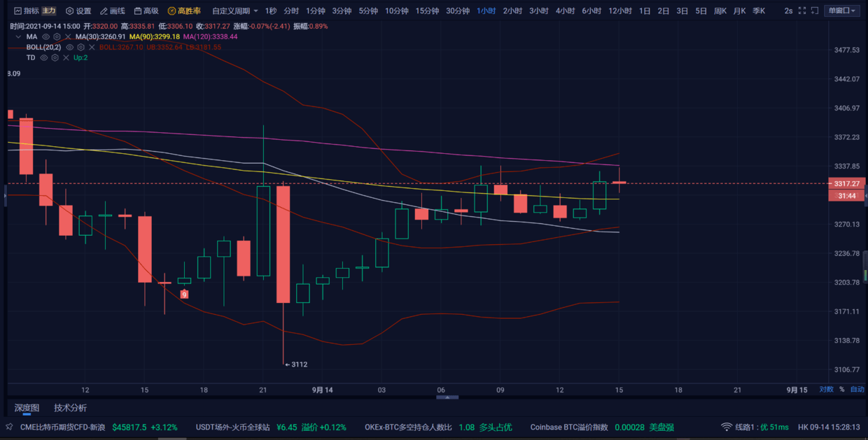Switch to the 季K quarterly chart

click(759, 11)
